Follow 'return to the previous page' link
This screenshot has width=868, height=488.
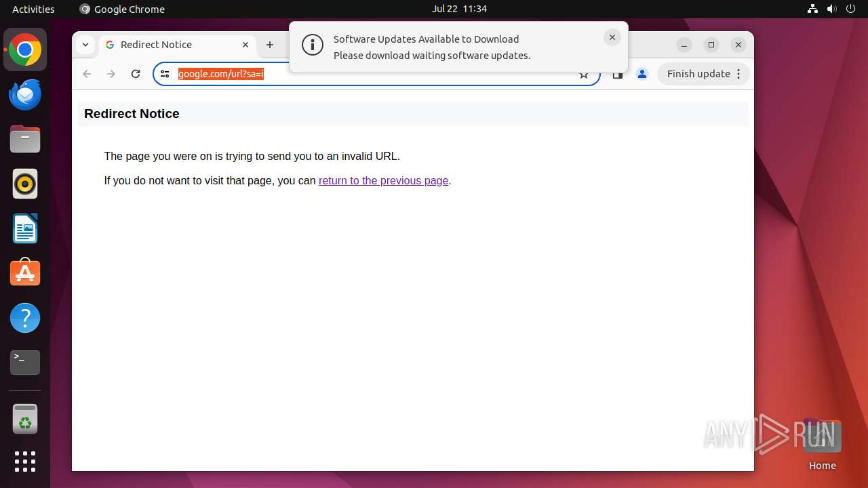(383, 180)
